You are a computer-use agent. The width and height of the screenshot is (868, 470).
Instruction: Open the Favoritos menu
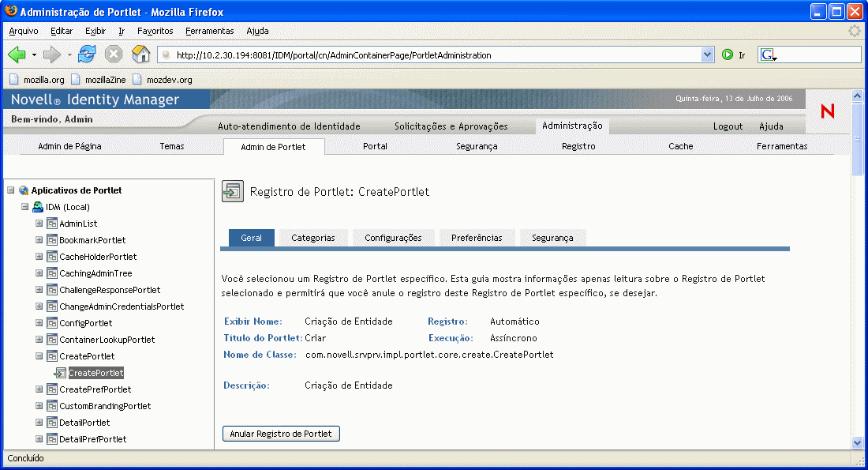coord(155,31)
